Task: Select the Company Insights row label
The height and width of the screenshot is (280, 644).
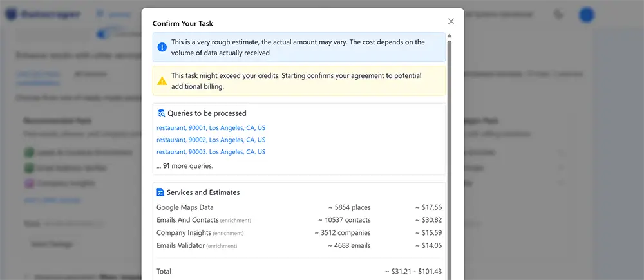Action: pyautogui.click(x=200, y=233)
